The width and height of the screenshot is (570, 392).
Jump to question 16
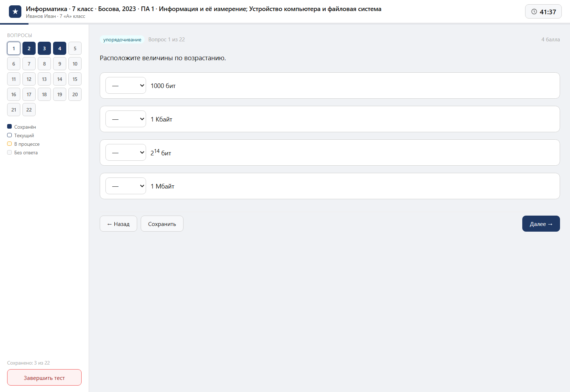pyautogui.click(x=14, y=94)
